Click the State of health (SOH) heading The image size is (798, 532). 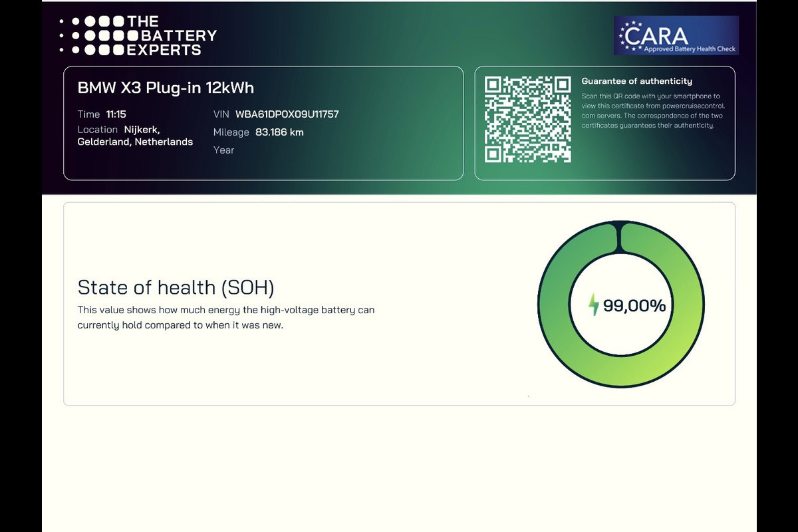tap(176, 287)
